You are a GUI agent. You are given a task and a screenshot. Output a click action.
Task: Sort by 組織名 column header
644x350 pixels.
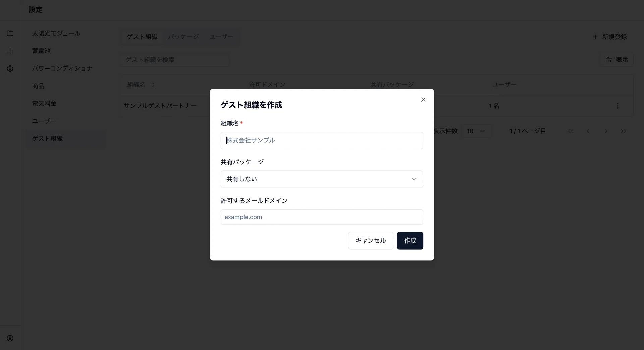click(141, 85)
